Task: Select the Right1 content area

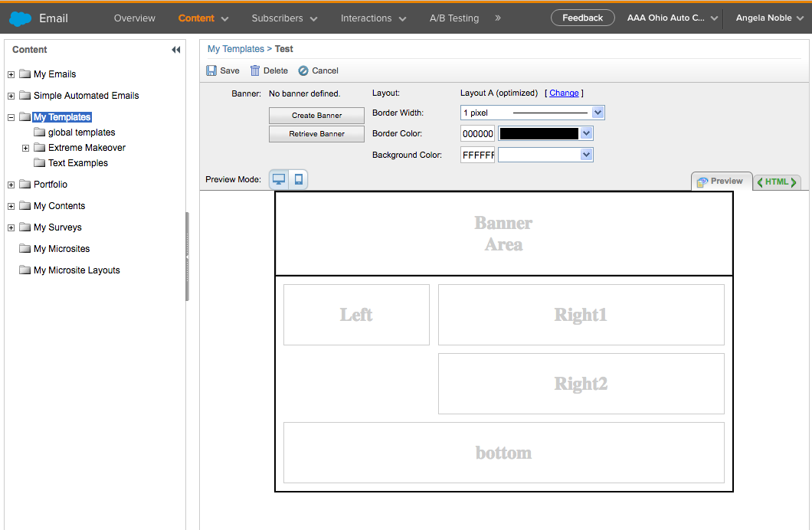Action: (581, 315)
